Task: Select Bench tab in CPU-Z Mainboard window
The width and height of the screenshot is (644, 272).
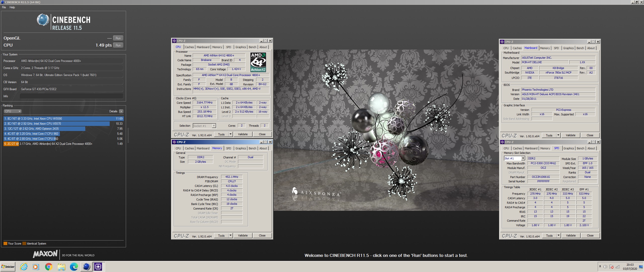Action: (x=580, y=48)
